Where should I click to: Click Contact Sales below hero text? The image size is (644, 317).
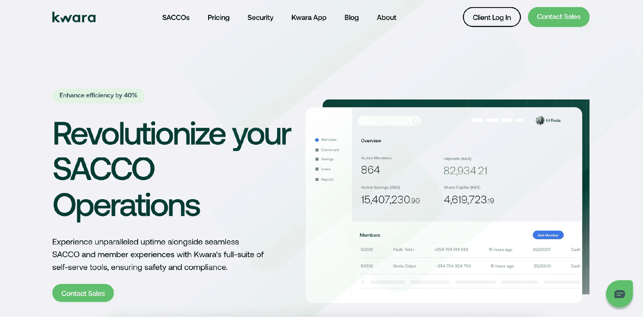tap(83, 293)
